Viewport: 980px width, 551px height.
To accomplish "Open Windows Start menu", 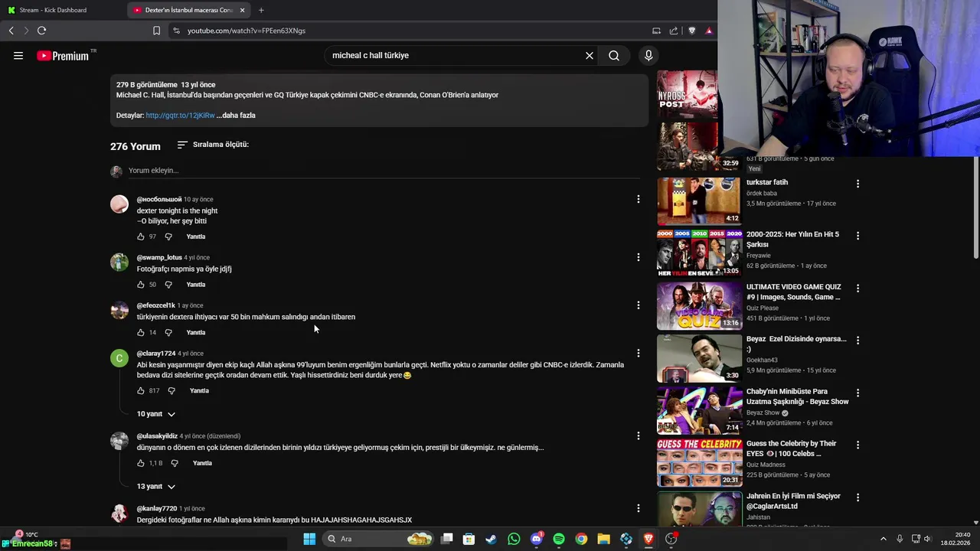I will pyautogui.click(x=309, y=539).
